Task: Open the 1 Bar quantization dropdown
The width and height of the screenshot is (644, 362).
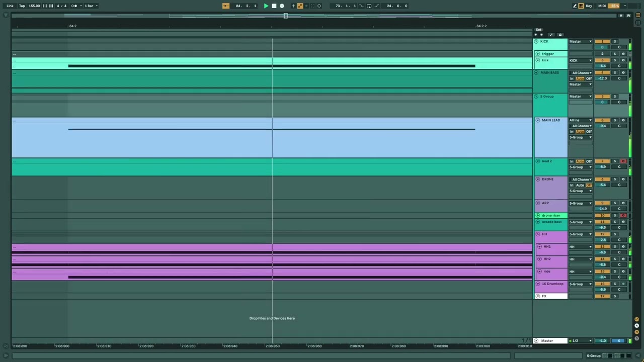Action: [x=91, y=6]
